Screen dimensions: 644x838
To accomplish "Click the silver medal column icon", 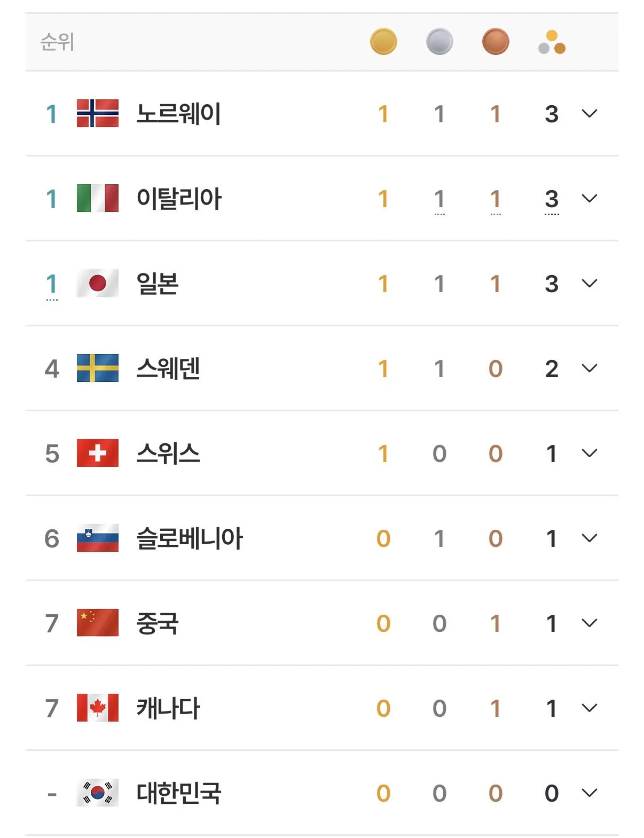I will point(439,42).
